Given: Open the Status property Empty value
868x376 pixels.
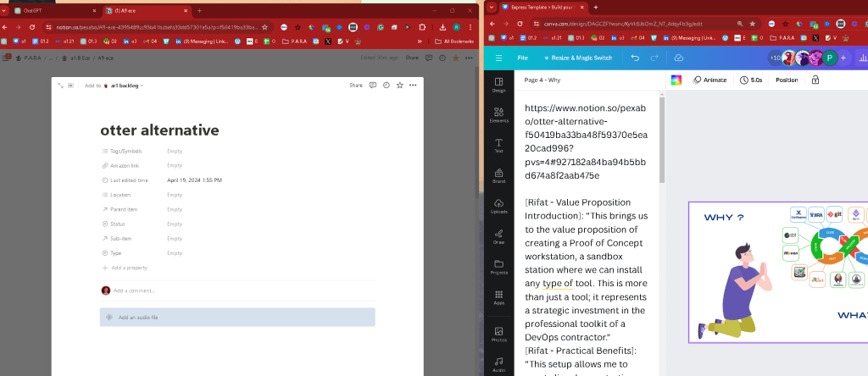Looking at the screenshot, I should point(175,224).
